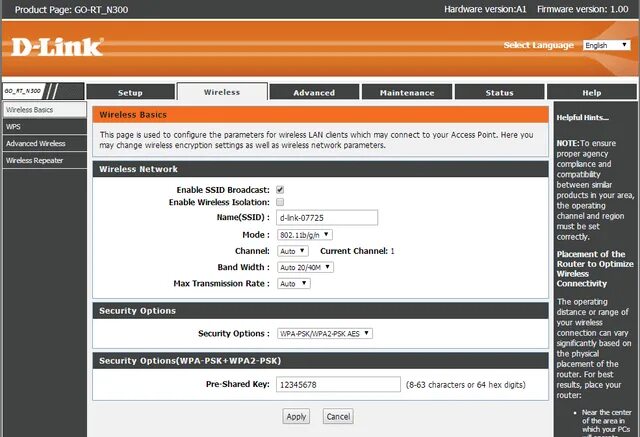
Task: Open the Channel Auto dropdown
Action: 292,251
